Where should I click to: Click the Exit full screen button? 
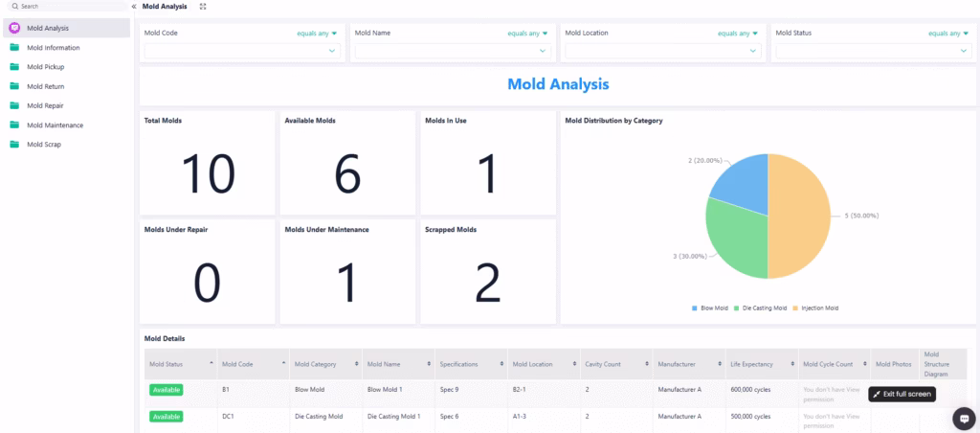click(x=902, y=394)
